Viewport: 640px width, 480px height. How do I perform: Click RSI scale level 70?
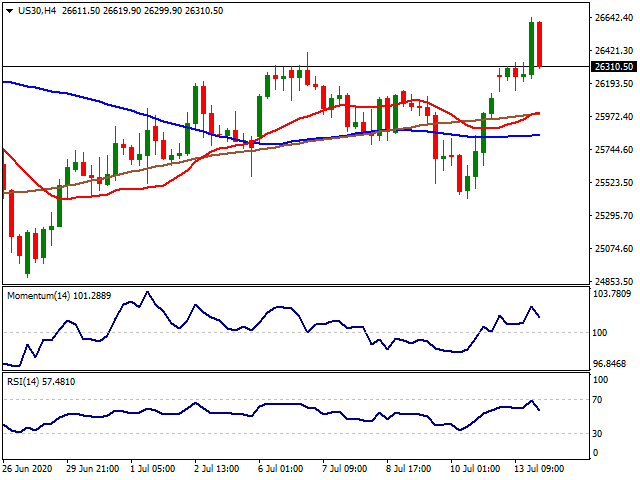[x=597, y=400]
